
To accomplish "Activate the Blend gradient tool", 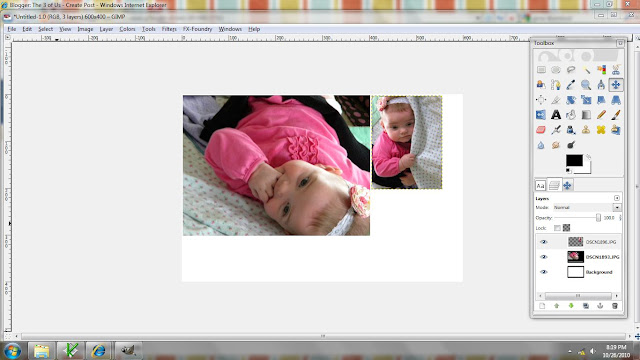I will (586, 115).
